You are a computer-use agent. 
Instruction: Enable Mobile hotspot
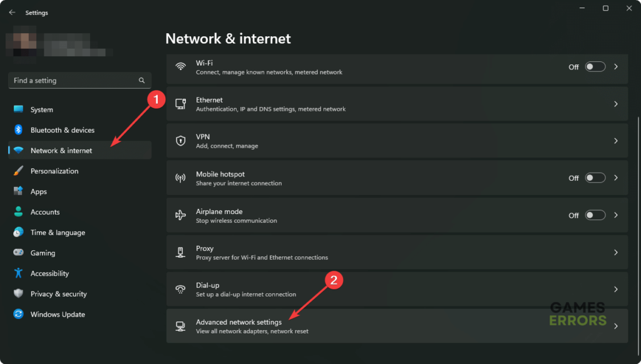pyautogui.click(x=595, y=178)
